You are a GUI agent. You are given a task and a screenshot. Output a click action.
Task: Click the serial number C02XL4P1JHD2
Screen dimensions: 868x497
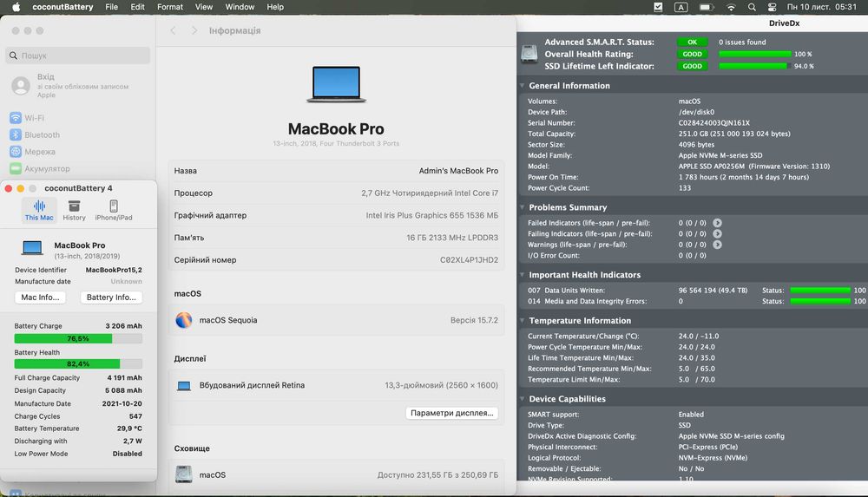[469, 259]
